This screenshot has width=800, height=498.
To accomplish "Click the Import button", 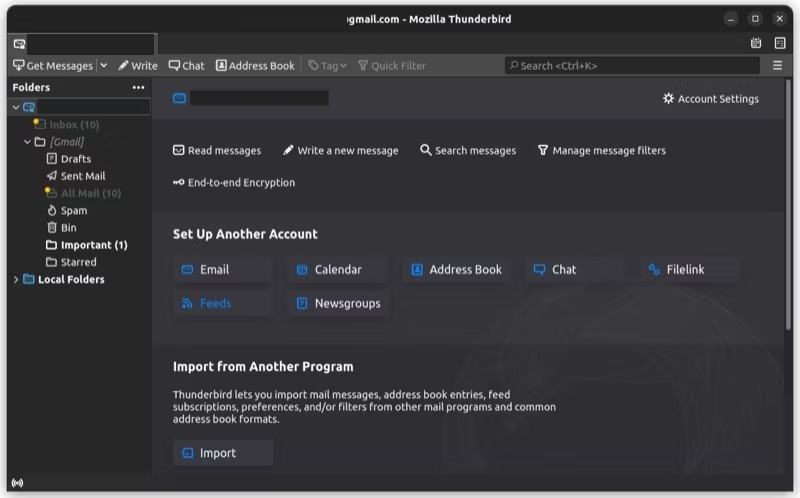I will coord(223,453).
